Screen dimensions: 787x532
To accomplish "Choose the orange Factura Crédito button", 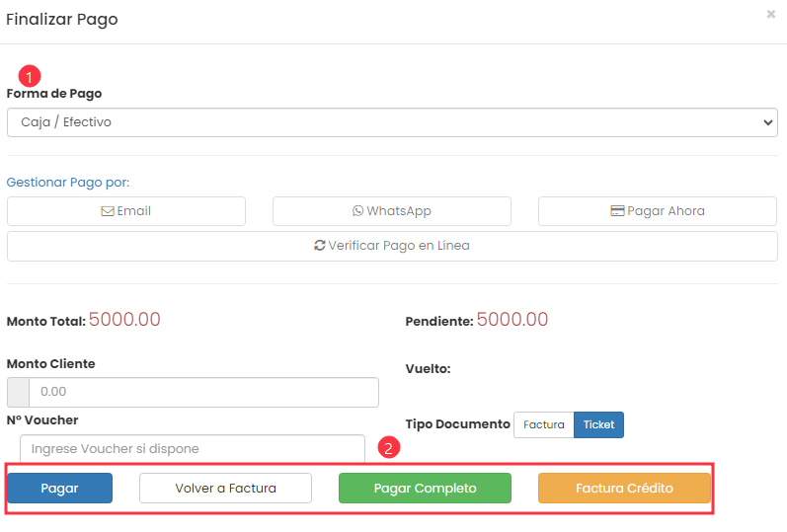I will (x=624, y=488).
